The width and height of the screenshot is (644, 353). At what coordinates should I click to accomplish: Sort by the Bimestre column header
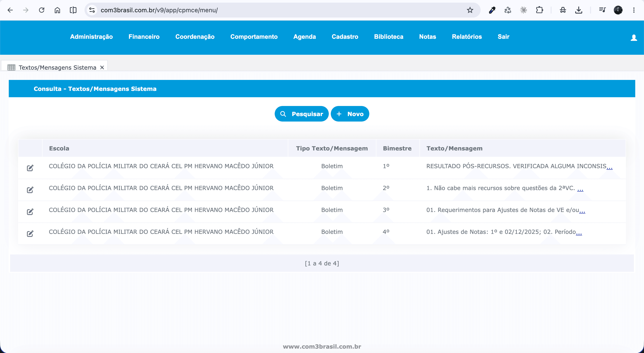tap(397, 148)
